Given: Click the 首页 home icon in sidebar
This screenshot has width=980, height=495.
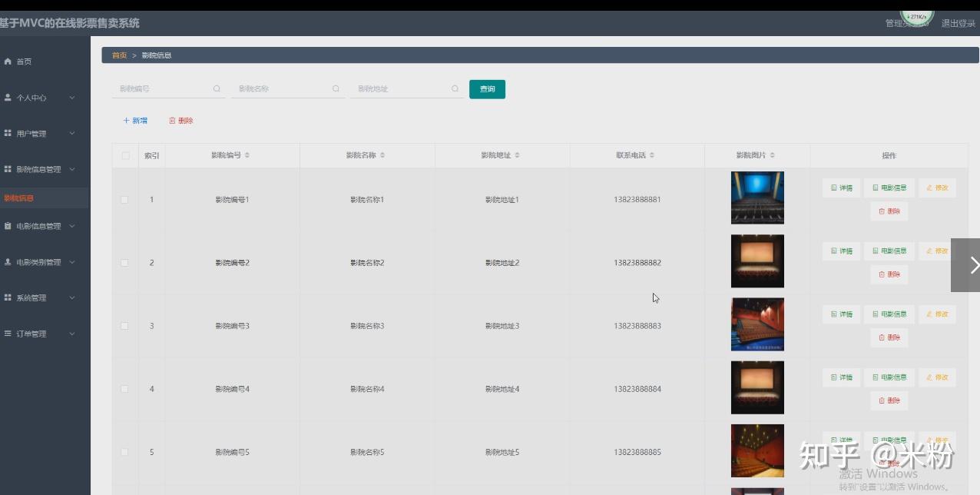Looking at the screenshot, I should click(x=8, y=61).
